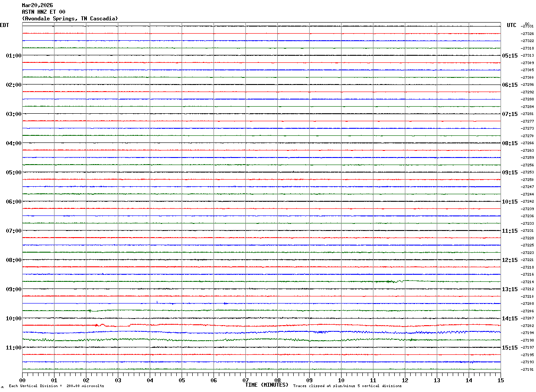Click the '04:00' EDT time label

(x=14, y=143)
